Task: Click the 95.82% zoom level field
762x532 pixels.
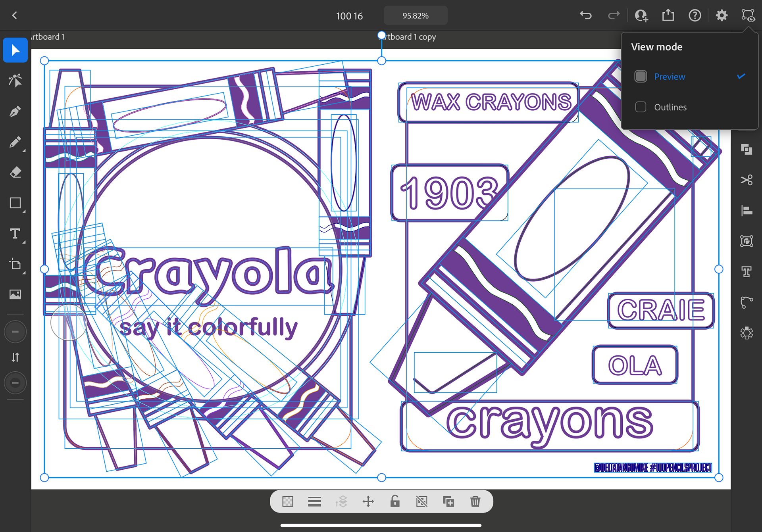Action: [416, 15]
